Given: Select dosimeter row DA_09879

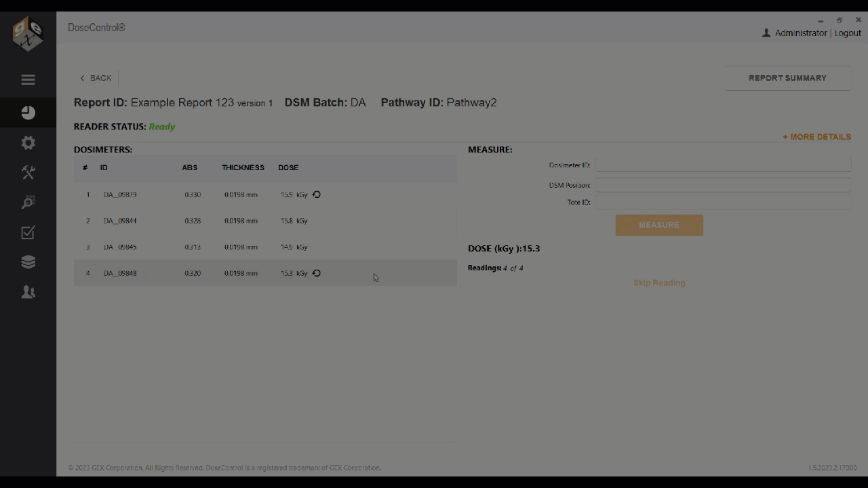Looking at the screenshot, I should click(265, 195).
